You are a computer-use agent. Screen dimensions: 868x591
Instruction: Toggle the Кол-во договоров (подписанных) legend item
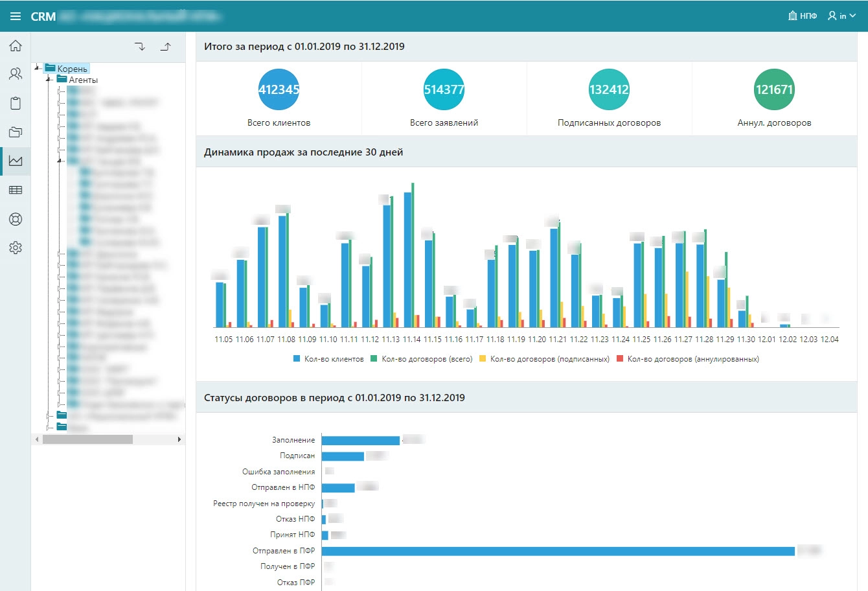(544, 358)
